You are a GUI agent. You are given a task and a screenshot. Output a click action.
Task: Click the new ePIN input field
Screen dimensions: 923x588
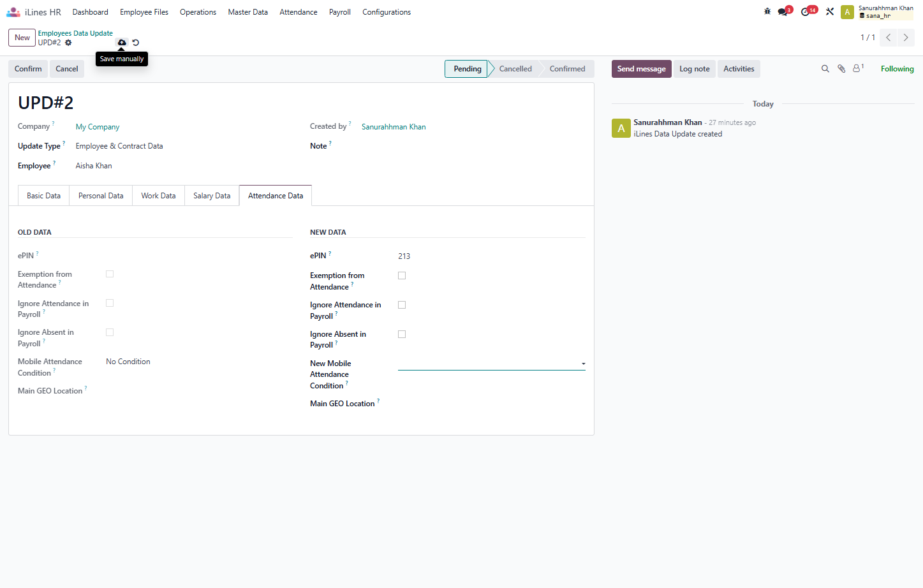(492, 256)
